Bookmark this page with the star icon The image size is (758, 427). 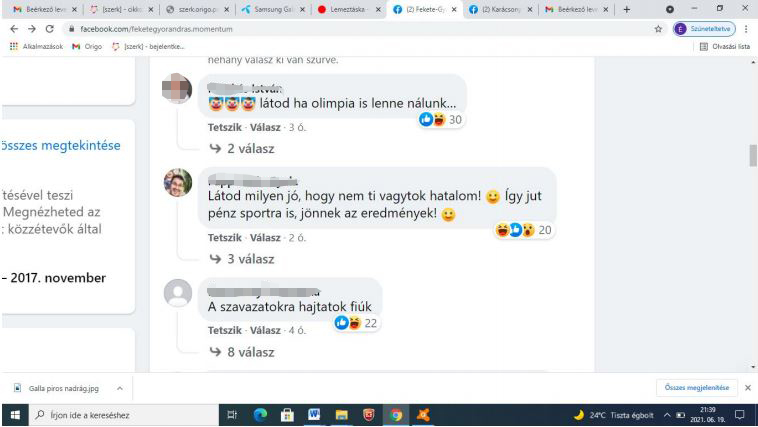pyautogui.click(x=658, y=29)
